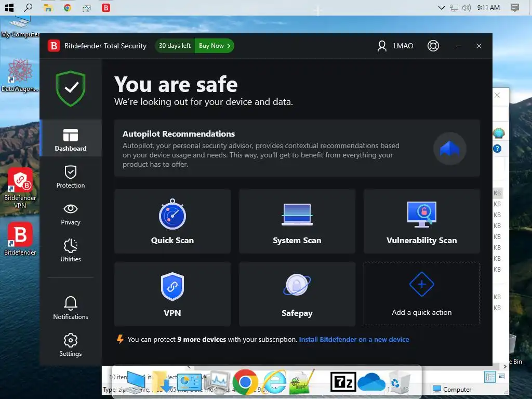Close the Bitdefender window
The image size is (532, 399).
click(478, 46)
